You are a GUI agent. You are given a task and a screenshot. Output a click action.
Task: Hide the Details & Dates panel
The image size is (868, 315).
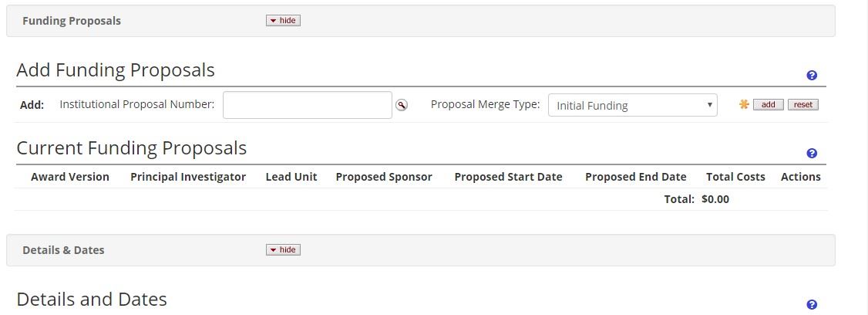point(283,250)
